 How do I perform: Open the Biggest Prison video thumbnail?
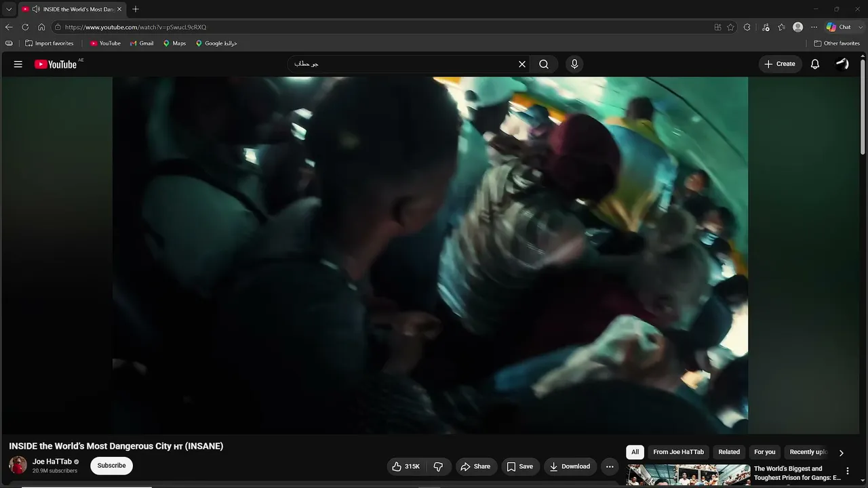[x=688, y=475]
